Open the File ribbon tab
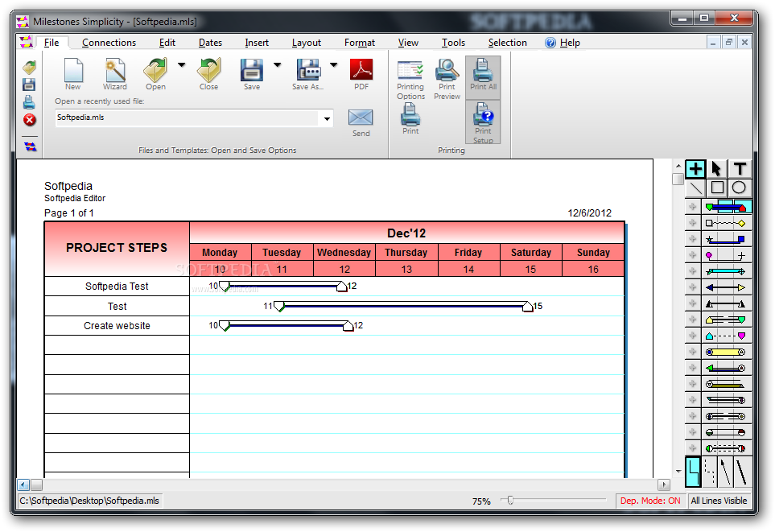 tap(52, 43)
